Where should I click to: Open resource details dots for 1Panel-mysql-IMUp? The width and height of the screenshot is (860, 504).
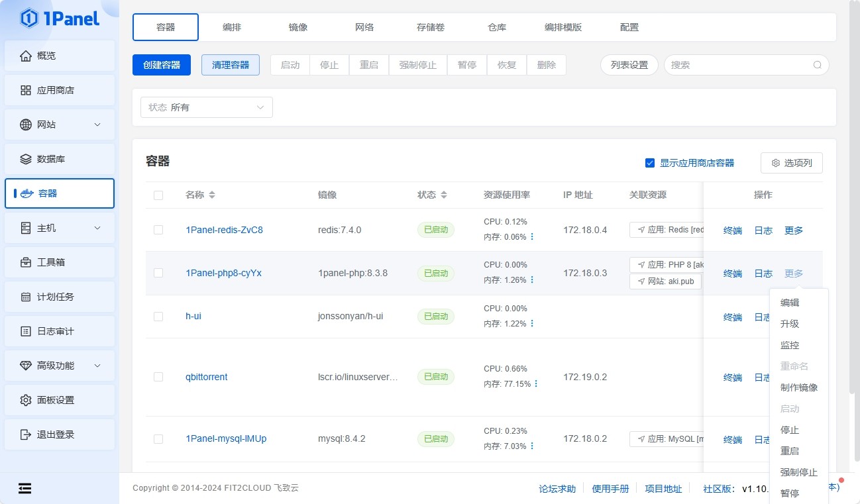click(532, 446)
